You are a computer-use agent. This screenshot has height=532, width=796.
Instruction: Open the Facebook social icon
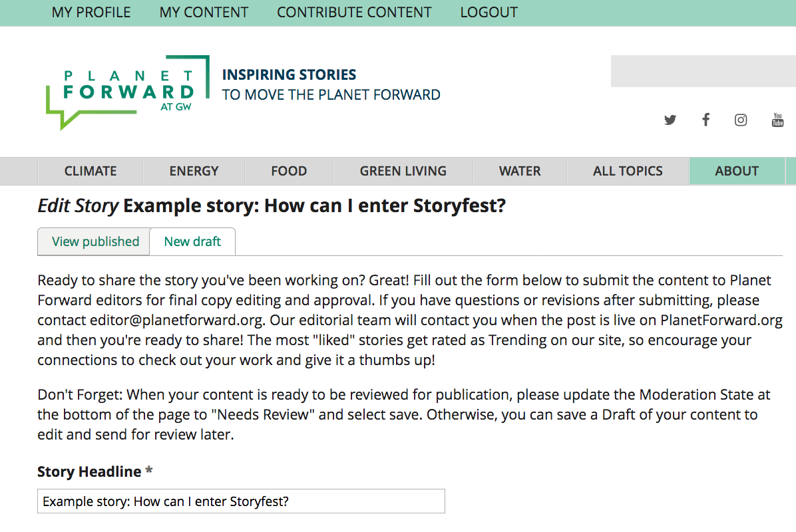click(x=705, y=120)
